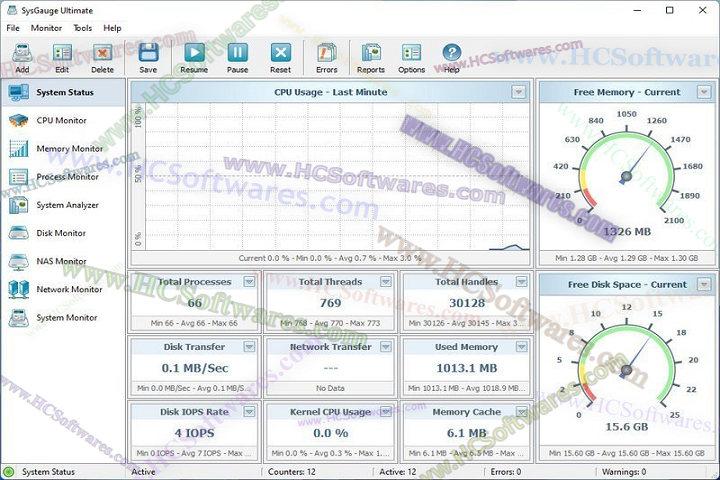Open Disk Monitor from the sidebar
Viewport: 720px width, 480px height.
63,233
